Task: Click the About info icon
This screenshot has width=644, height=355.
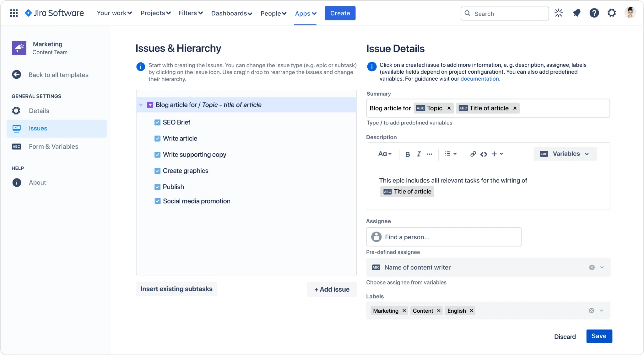Action: [17, 183]
